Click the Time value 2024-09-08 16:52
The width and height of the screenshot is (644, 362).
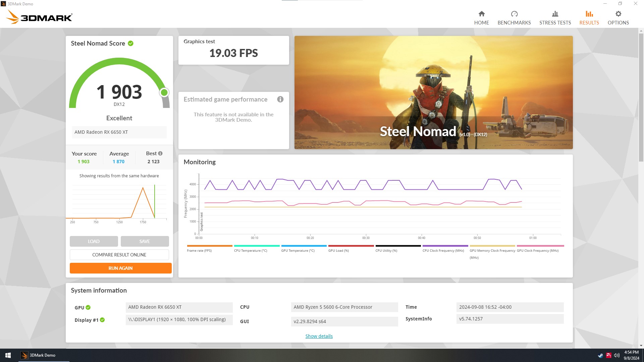(x=510, y=307)
